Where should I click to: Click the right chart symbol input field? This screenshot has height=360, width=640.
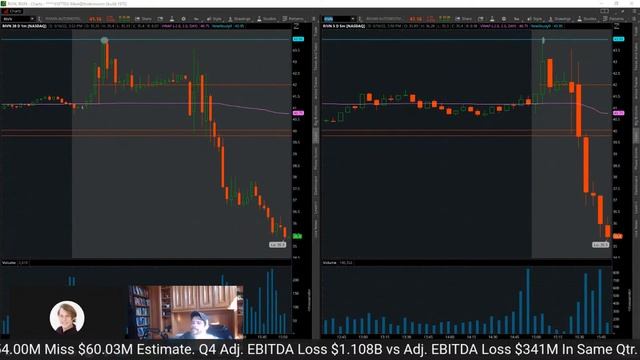(336, 19)
